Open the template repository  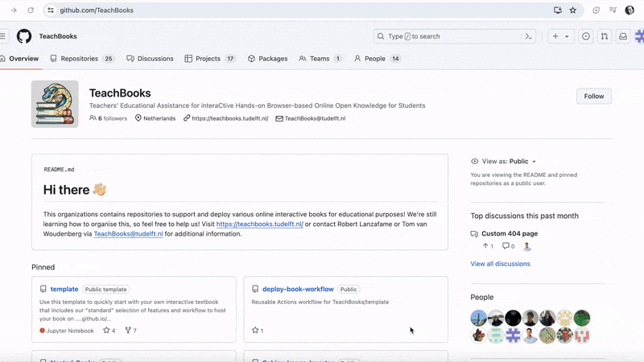click(64, 289)
